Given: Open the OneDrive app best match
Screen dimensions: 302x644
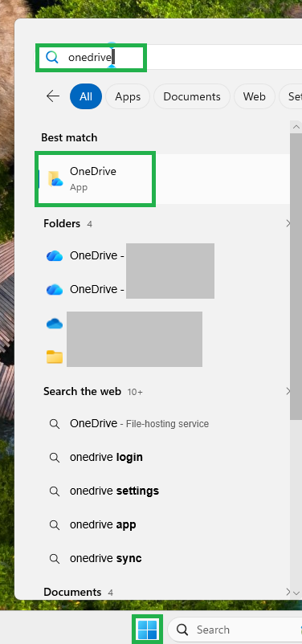Looking at the screenshot, I should tap(165, 179).
